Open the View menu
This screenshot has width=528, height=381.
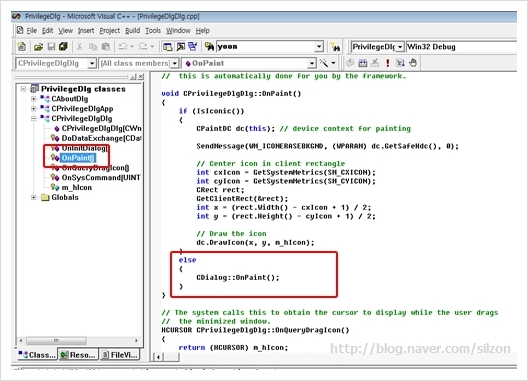tap(65, 31)
